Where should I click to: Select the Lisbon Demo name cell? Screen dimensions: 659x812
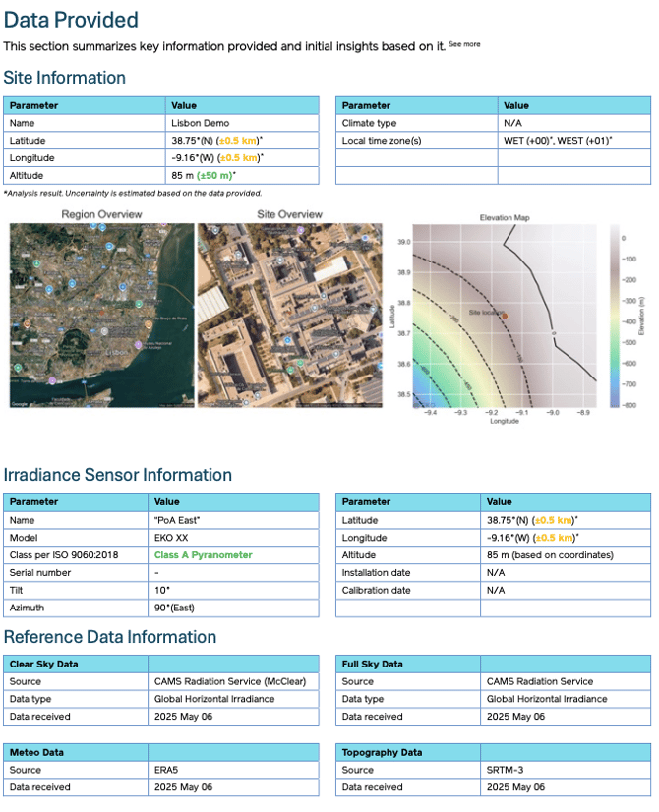[195, 123]
